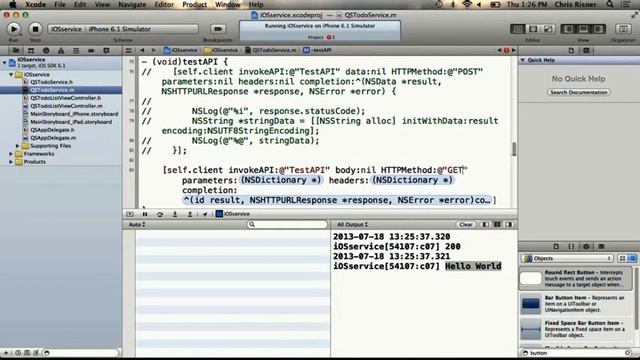The height and width of the screenshot is (360, 640).
Task: Step into in the debug bar
Action: [x=175, y=214]
